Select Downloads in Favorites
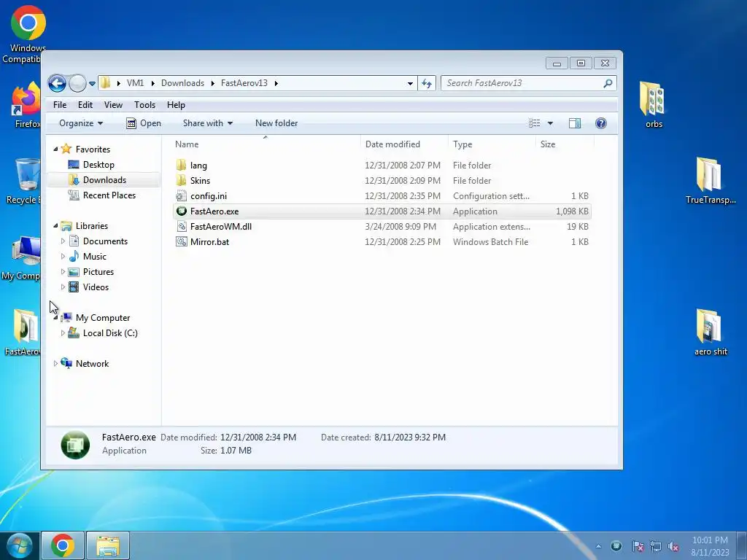Screen dimensions: 747x560 pyautogui.click(x=104, y=180)
